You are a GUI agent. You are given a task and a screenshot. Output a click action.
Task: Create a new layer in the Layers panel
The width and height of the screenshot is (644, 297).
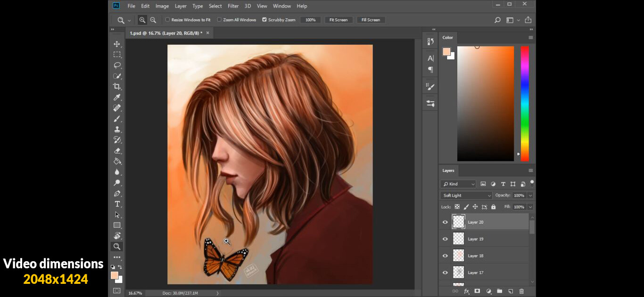click(510, 291)
